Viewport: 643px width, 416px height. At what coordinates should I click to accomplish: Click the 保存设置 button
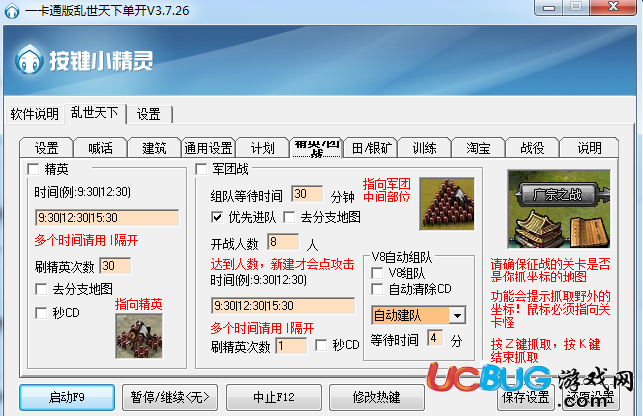point(525,397)
